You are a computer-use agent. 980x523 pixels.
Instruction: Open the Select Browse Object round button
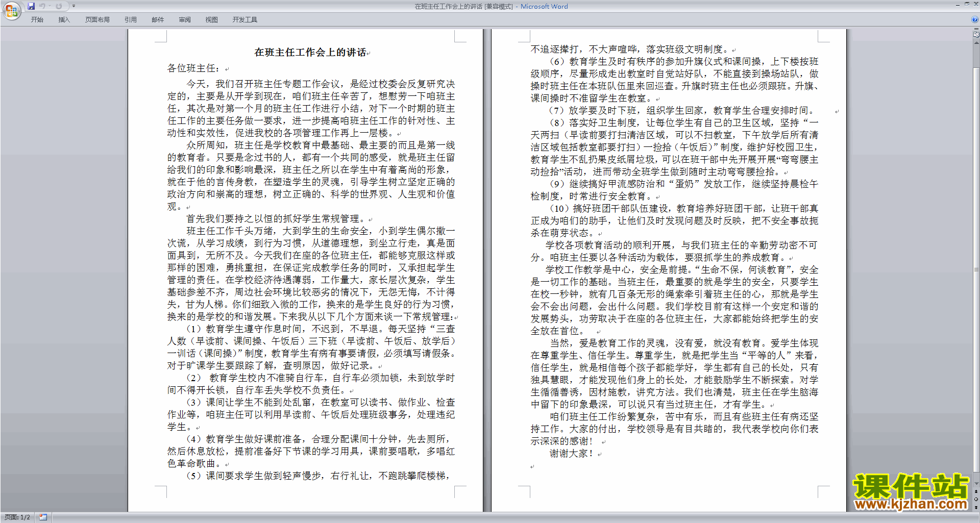point(976,500)
